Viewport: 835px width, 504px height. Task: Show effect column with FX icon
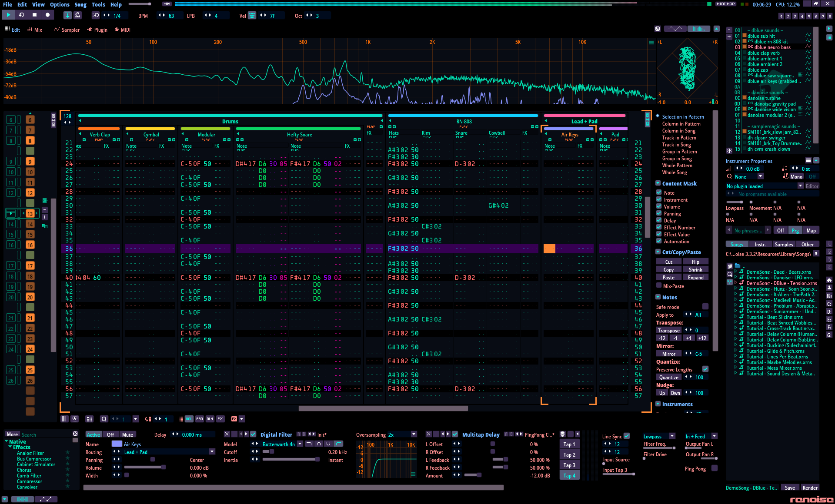(220, 419)
